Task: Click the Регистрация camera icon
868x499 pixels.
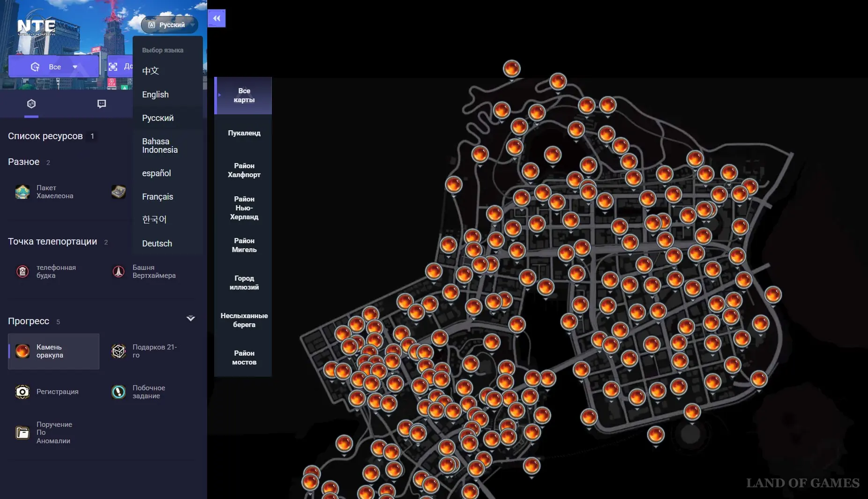Action: coord(22,392)
